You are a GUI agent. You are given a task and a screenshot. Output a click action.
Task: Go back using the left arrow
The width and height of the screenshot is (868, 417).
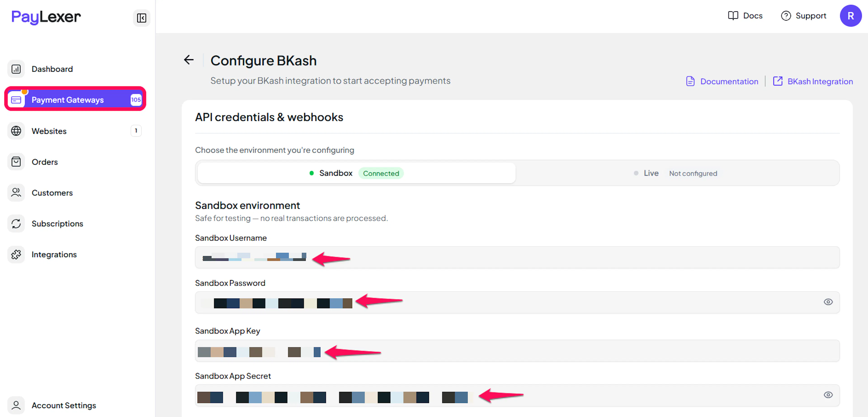pos(189,60)
